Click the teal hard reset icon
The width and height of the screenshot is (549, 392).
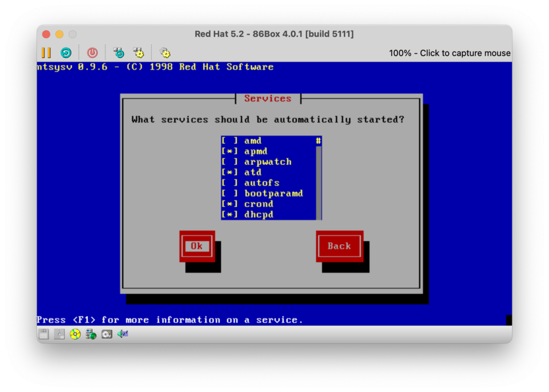66,53
